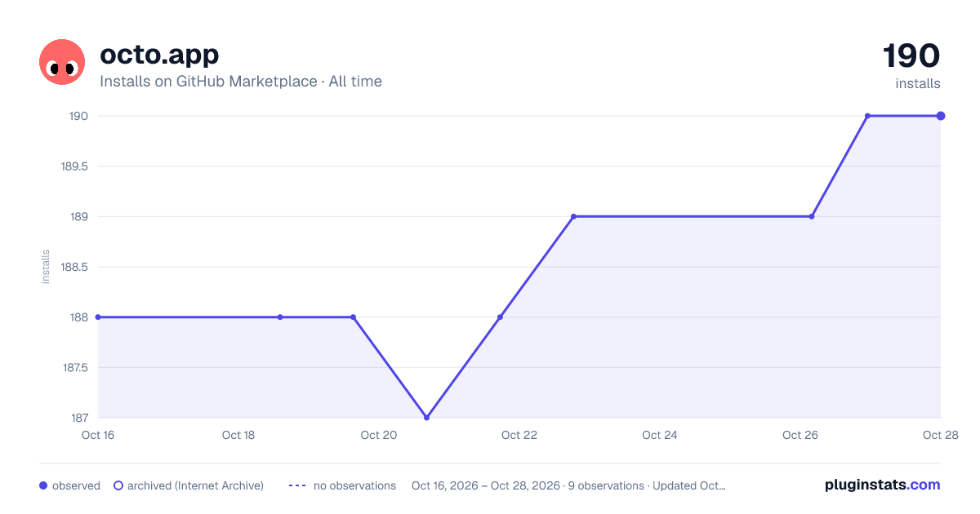The image size is (980, 514).
Task: Select the data point at 188 near Oct 22
Action: point(500,317)
